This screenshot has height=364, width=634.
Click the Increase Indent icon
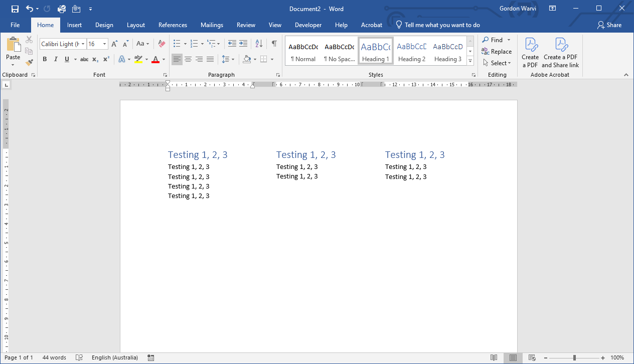tap(243, 44)
